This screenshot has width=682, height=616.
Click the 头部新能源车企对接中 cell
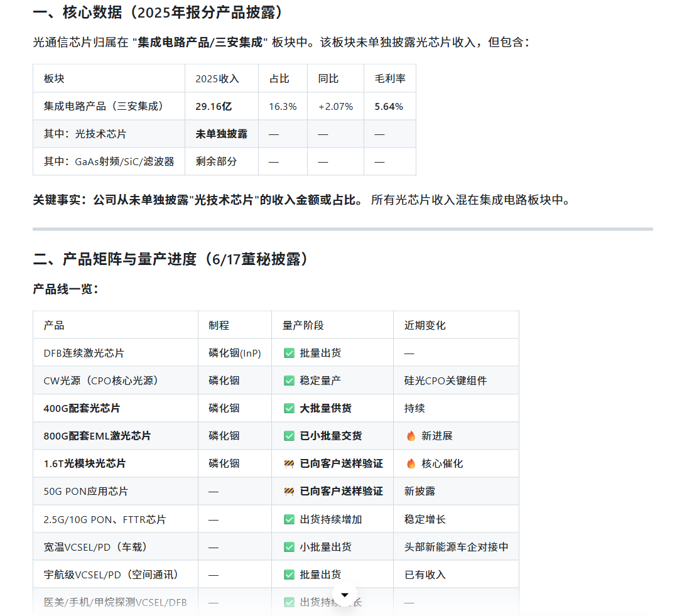457,547
